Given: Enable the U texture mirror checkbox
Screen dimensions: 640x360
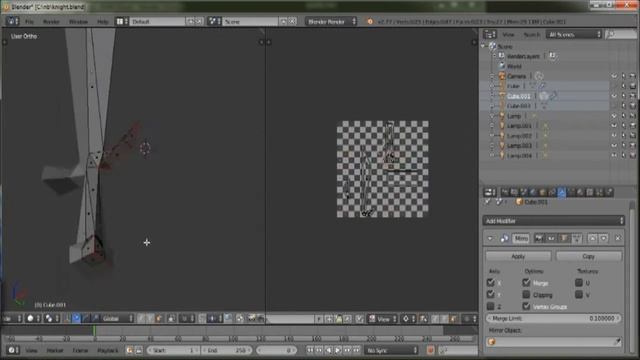Looking at the screenshot, I should pos(579,282).
